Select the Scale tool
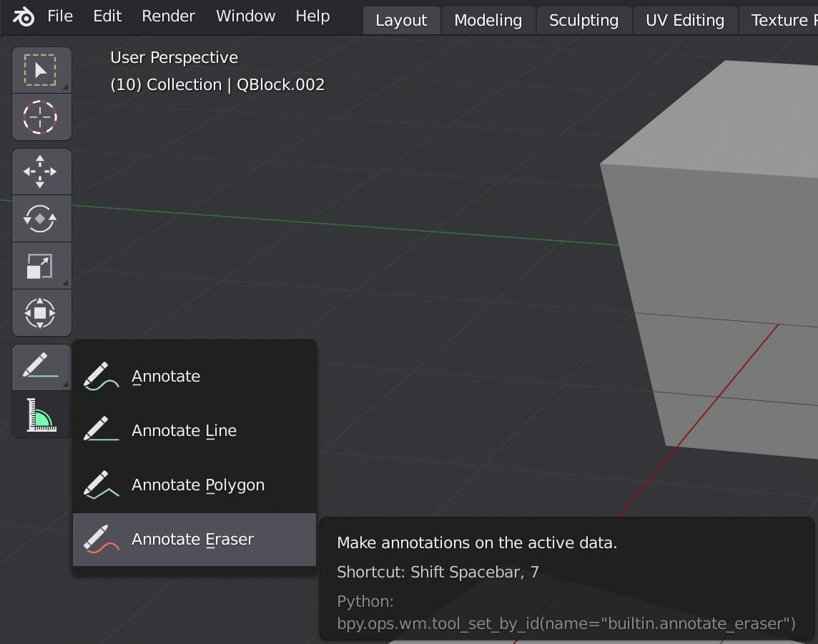 coord(41,265)
